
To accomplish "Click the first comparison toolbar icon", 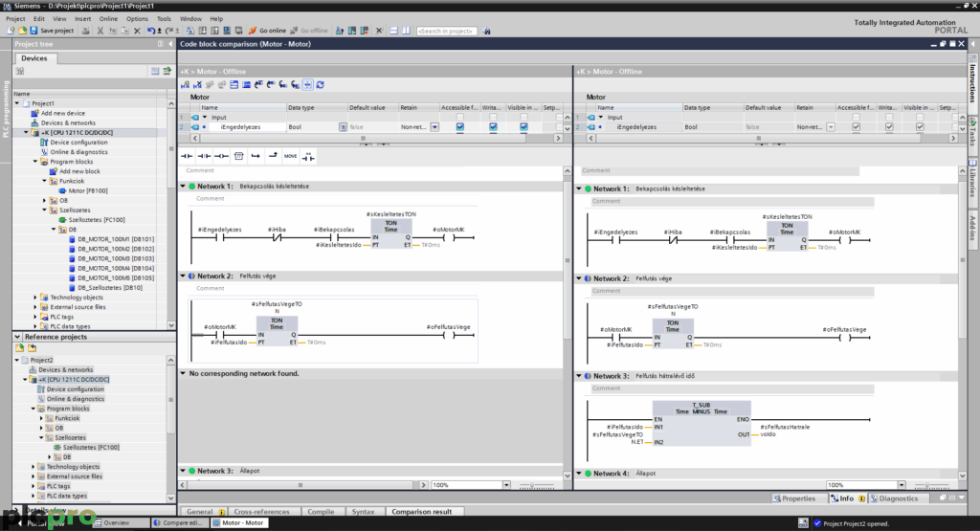I will [x=185, y=84].
